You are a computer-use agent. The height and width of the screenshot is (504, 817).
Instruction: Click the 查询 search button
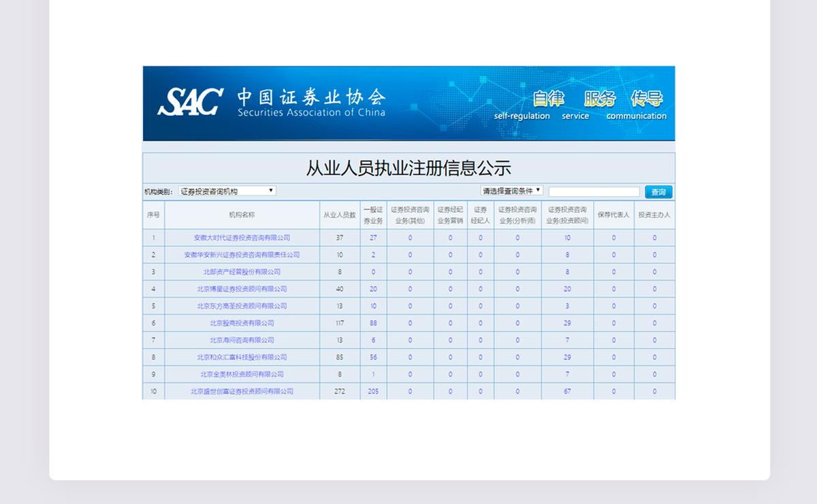pyautogui.click(x=658, y=192)
